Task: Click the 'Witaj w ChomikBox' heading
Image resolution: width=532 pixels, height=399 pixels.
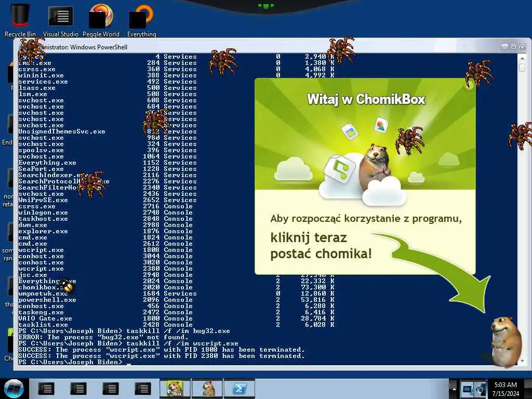Action: pos(366,99)
